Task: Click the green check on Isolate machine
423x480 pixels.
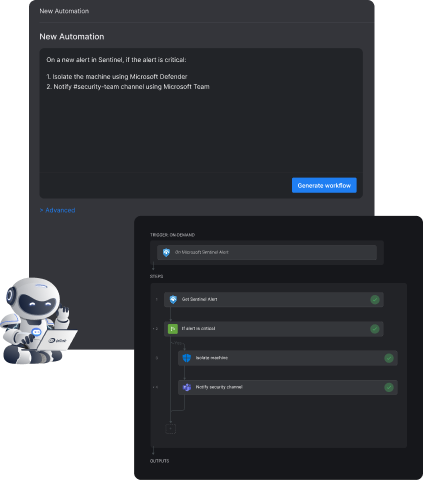Action: (389, 358)
